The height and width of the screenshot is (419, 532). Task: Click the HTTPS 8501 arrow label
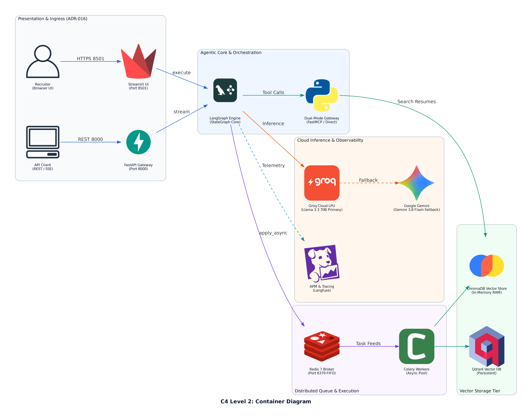point(91,59)
